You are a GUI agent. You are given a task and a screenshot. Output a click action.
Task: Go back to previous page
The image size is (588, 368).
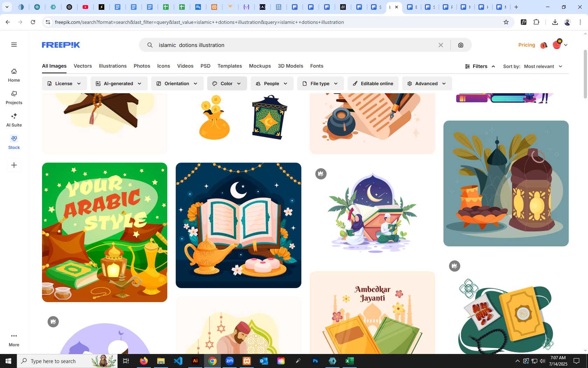(x=8, y=22)
